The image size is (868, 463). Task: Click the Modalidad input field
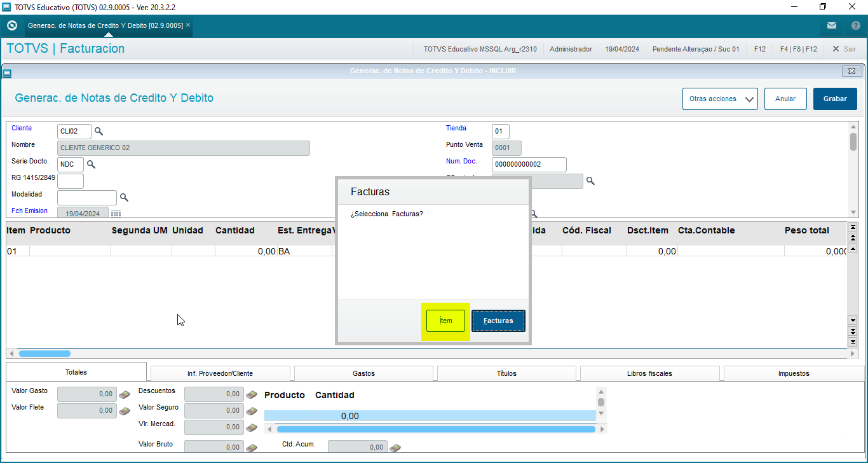click(87, 197)
